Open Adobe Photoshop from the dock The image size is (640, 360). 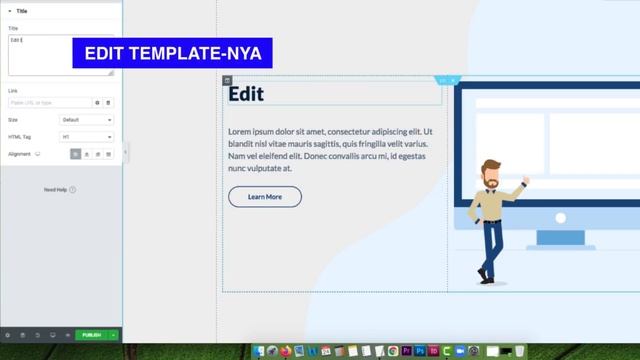[420, 351]
